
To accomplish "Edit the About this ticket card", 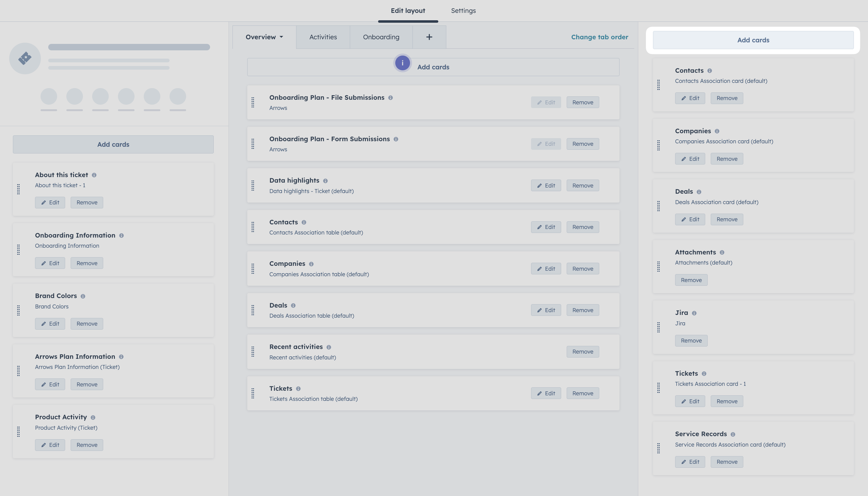I will 50,203.
